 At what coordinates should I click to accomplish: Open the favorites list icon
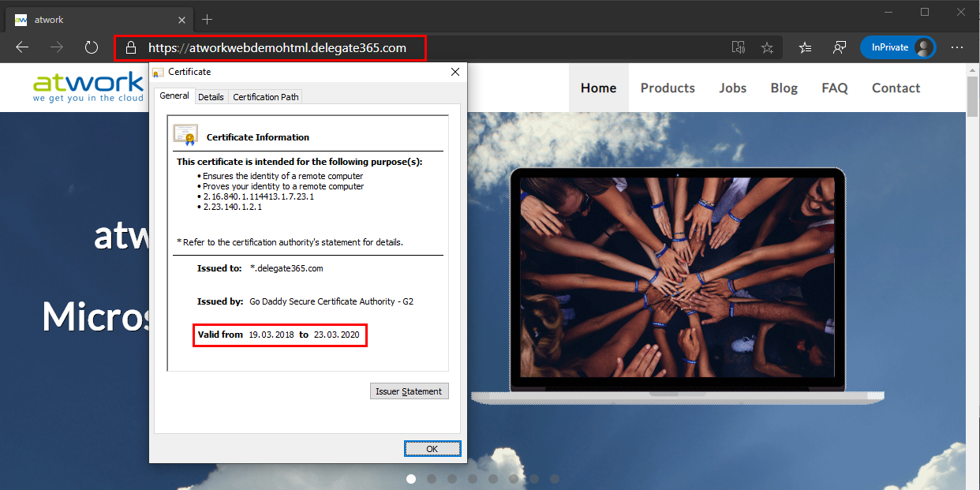[x=805, y=47]
